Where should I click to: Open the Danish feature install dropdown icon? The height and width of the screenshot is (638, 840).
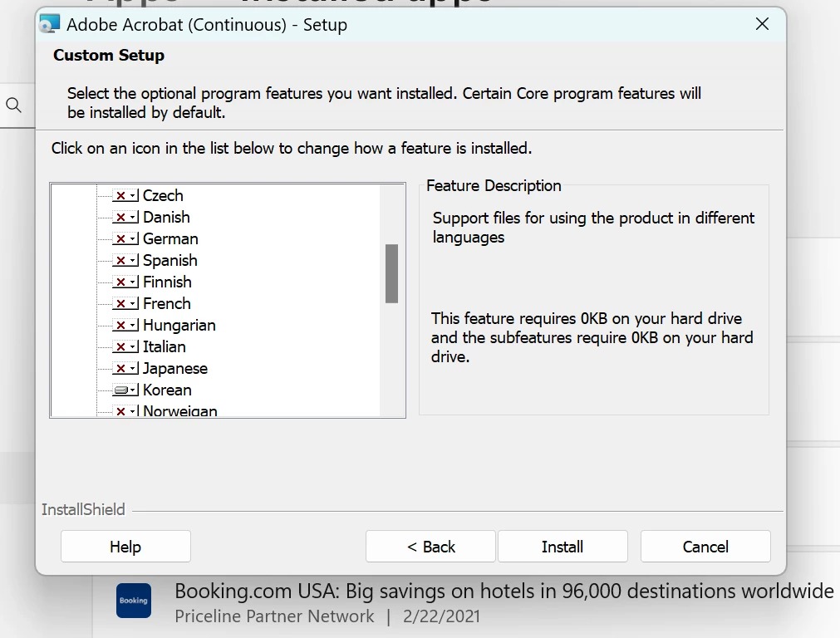pos(125,217)
